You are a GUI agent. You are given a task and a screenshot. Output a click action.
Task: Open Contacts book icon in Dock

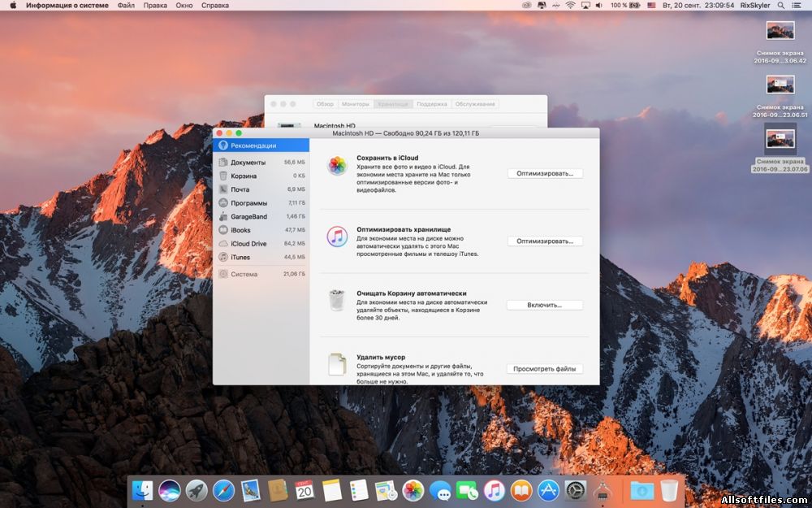[x=278, y=490]
